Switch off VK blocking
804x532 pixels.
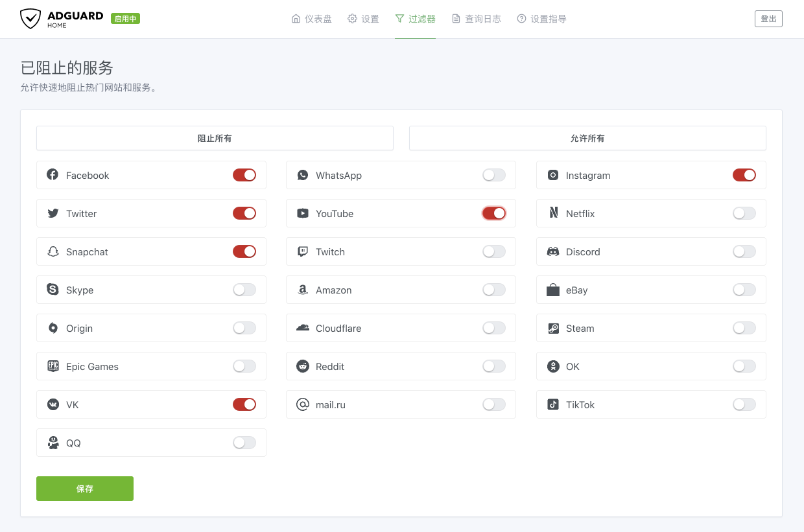[x=244, y=404]
